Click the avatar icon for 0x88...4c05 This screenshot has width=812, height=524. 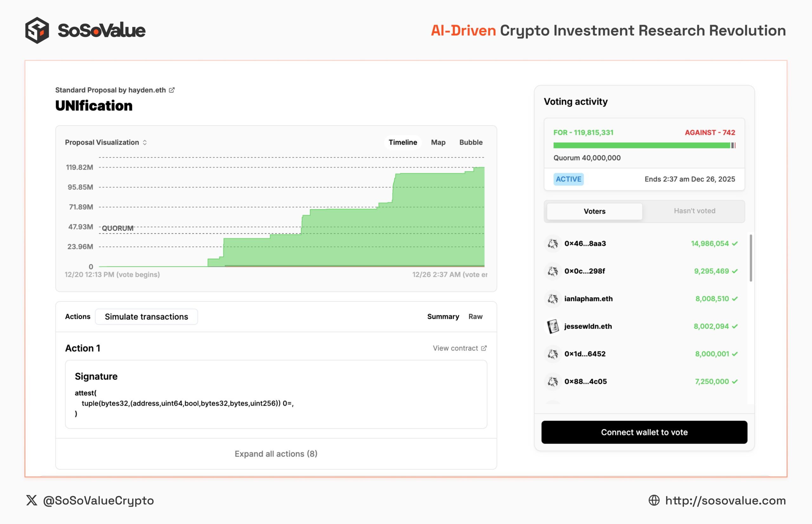point(553,381)
